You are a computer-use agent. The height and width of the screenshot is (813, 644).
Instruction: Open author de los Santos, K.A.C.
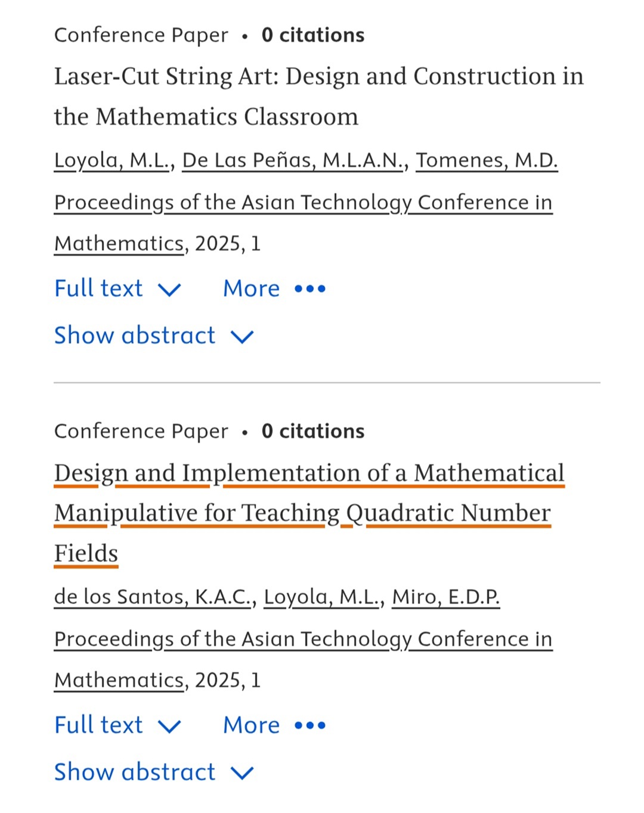tap(153, 597)
